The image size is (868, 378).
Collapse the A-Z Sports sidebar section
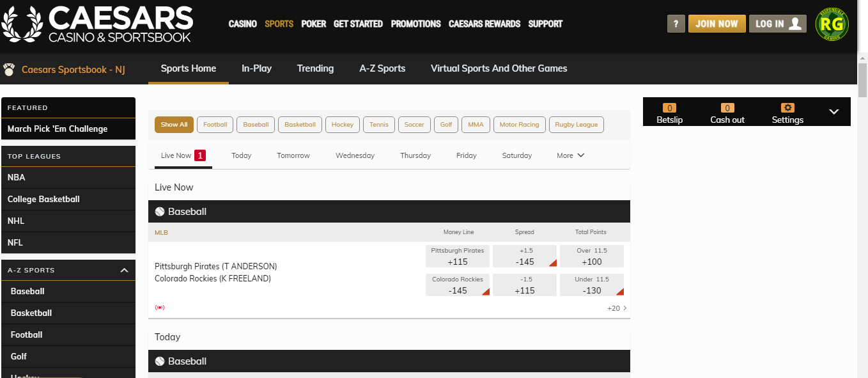124,271
